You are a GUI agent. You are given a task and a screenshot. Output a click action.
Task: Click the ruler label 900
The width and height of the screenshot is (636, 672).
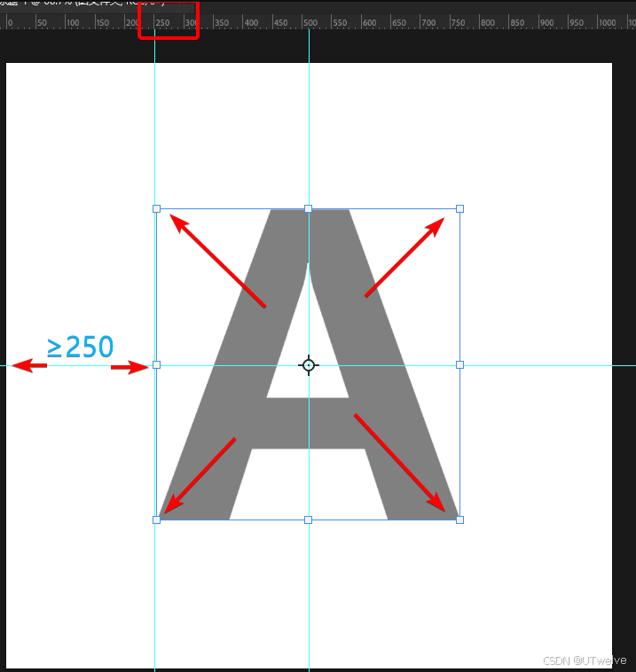tap(546, 22)
